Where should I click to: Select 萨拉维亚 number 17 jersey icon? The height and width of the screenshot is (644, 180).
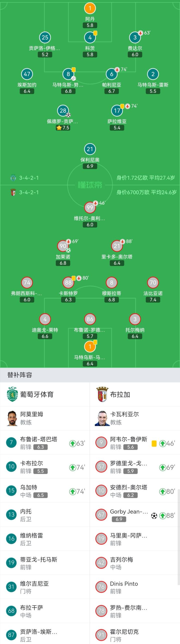pyautogui.click(x=117, y=111)
